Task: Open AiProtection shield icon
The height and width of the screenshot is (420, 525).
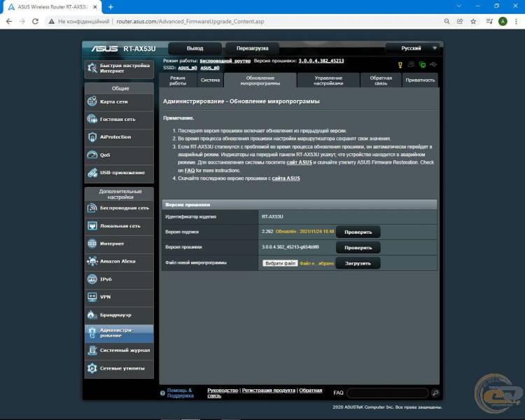Action: (x=92, y=137)
